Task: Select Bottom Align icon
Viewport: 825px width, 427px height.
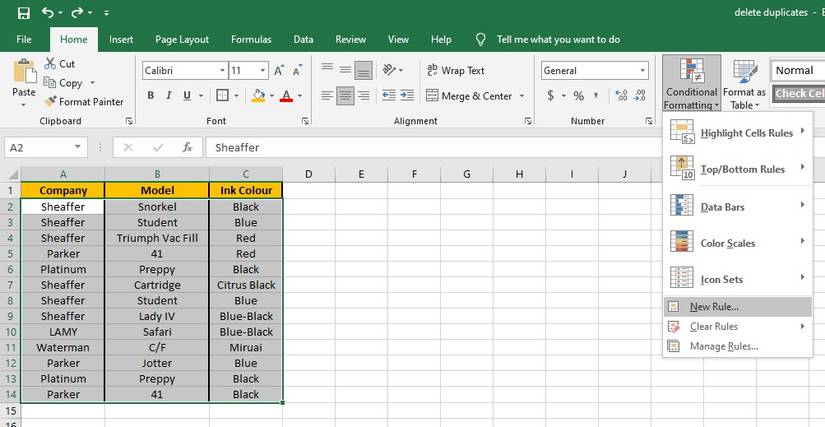Action: pos(364,70)
